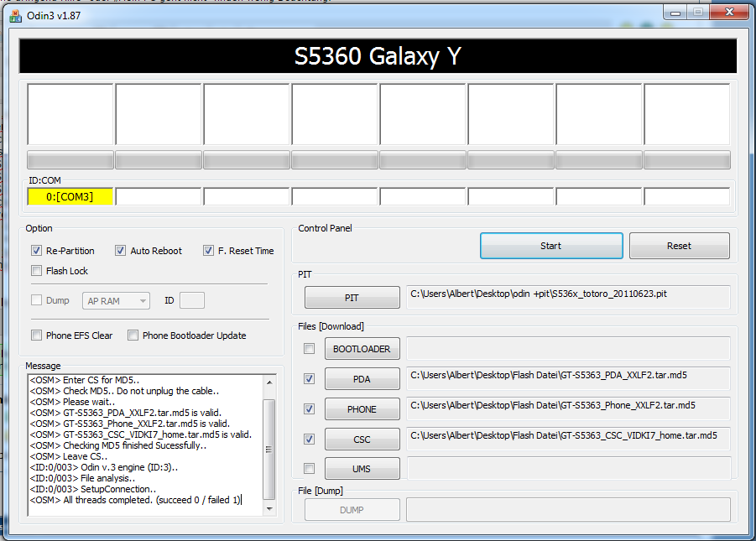Toggle the Auto Reboot checkbox
The image size is (756, 541).
tap(120, 251)
